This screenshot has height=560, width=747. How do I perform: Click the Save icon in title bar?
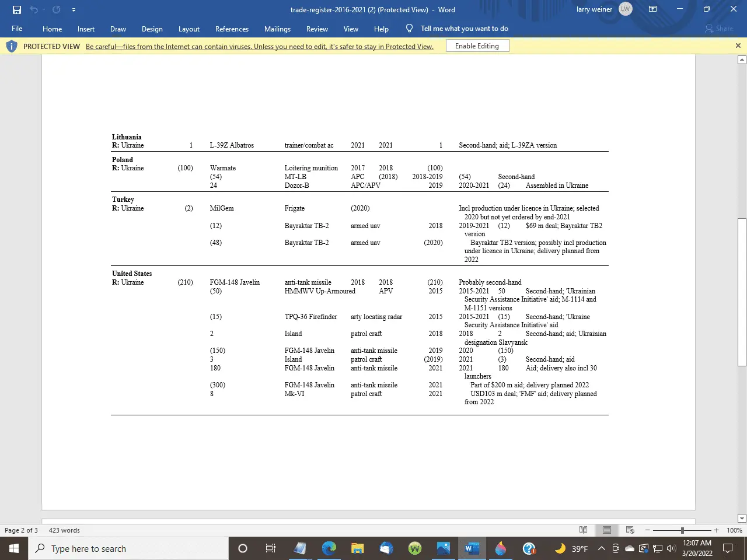(x=17, y=10)
